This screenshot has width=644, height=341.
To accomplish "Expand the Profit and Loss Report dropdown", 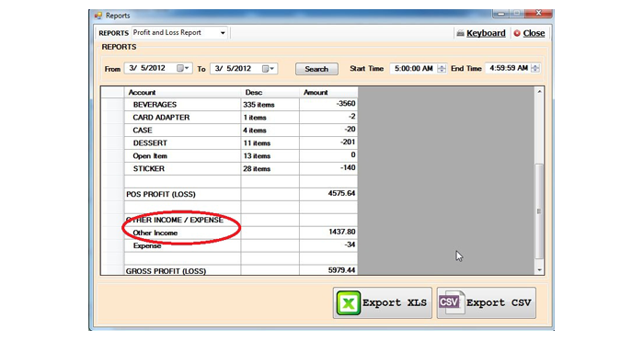I will [223, 33].
